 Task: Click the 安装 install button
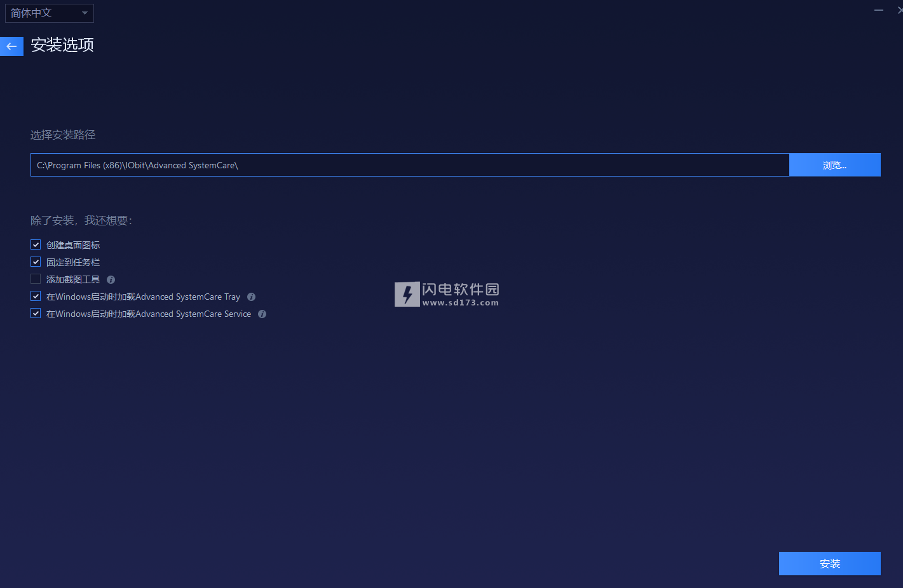tap(829, 563)
